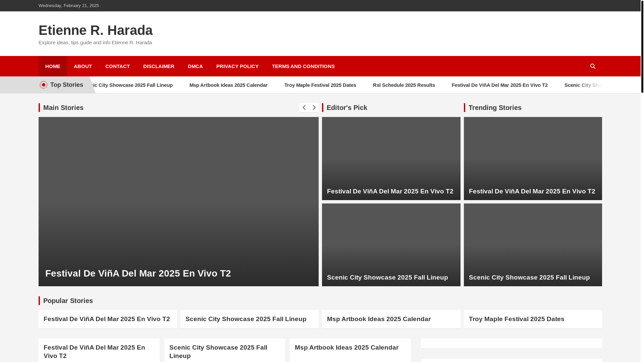Open ticker link Msp Artbook Ideas 2025 Calendar
The image size is (644, 362).
(x=228, y=85)
